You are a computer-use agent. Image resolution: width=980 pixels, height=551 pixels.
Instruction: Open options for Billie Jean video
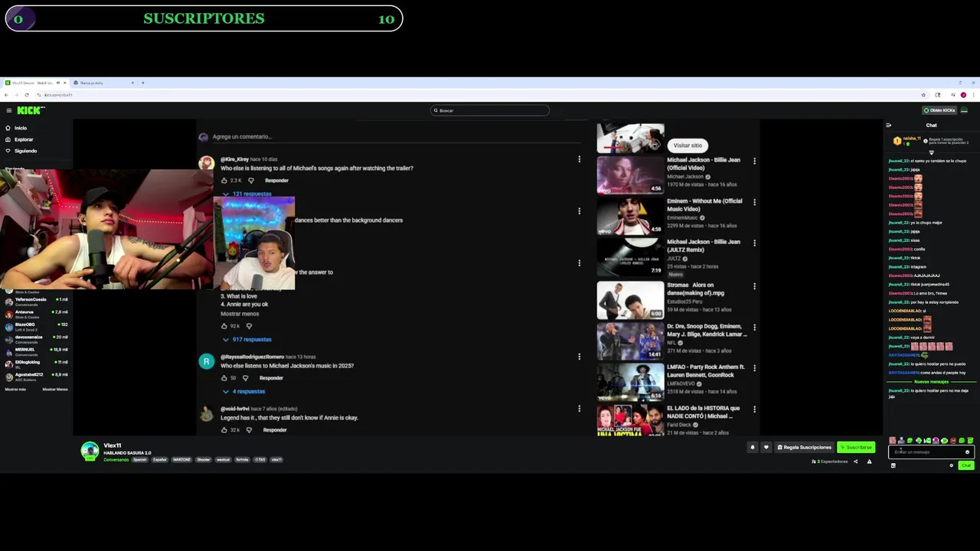tap(754, 161)
